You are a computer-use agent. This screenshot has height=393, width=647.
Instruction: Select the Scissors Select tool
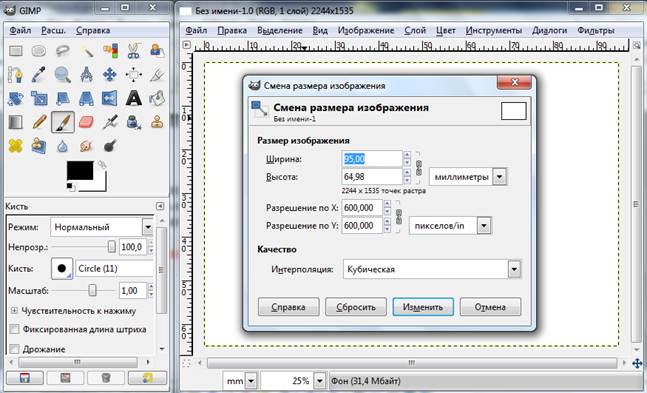pos(134,51)
